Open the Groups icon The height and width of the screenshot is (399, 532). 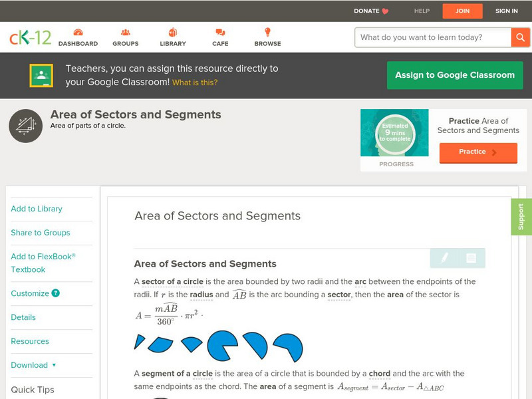point(125,33)
